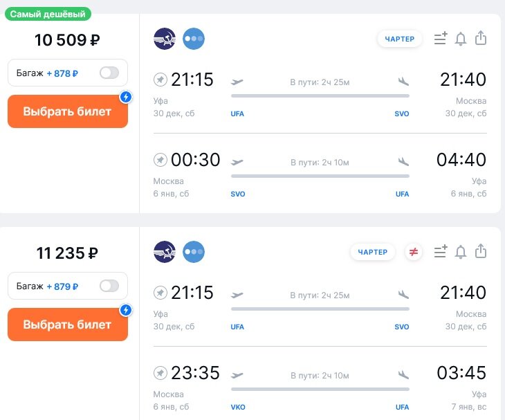The image size is (505, 420).
Task: Click the Самый дешёвый green label
Action: [x=48, y=14]
